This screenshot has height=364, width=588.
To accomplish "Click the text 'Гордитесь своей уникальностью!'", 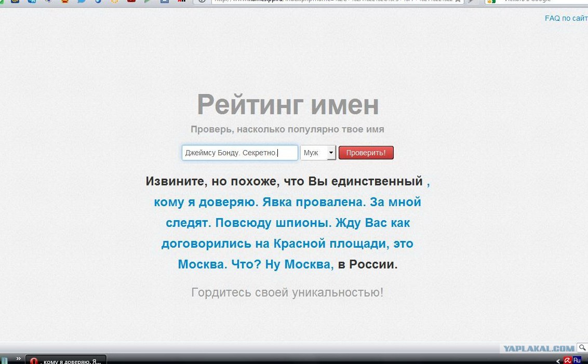I will [x=287, y=292].
